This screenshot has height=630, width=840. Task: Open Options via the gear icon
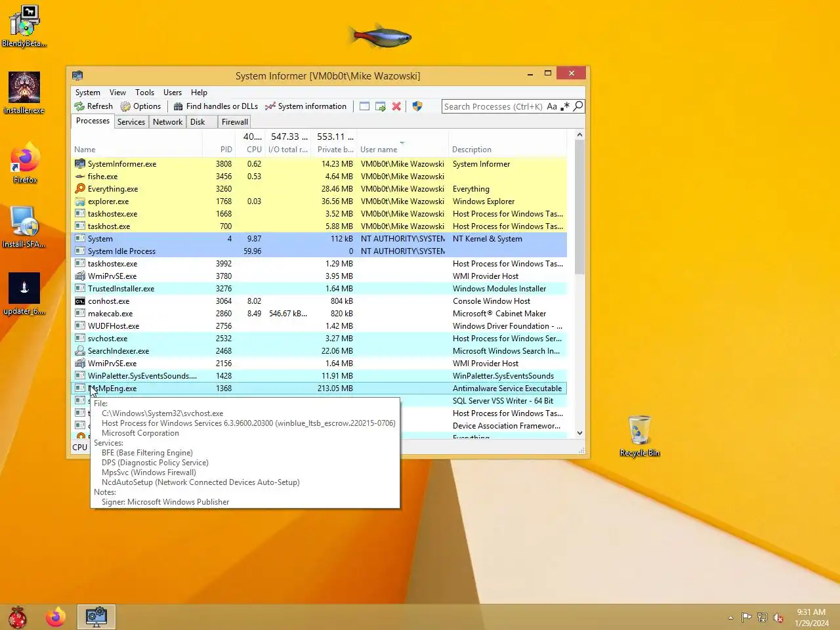[x=125, y=106]
